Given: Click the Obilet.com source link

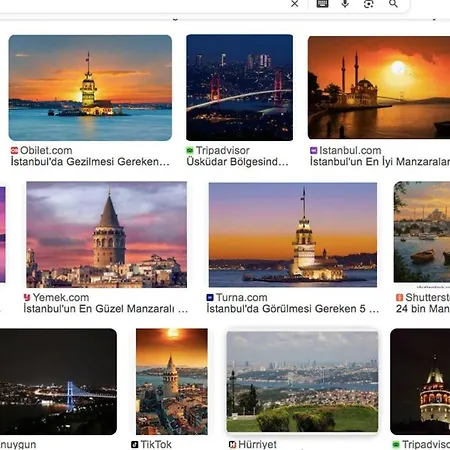Looking at the screenshot, I should pos(46,151).
